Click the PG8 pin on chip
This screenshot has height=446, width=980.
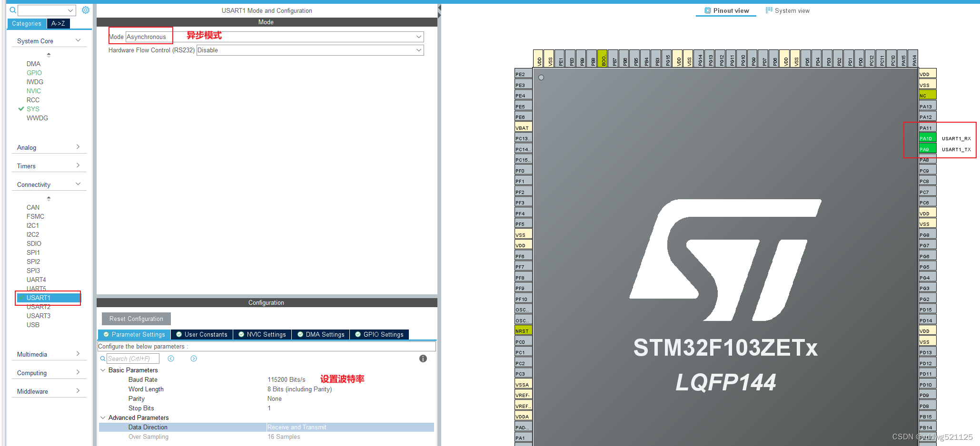[928, 234]
